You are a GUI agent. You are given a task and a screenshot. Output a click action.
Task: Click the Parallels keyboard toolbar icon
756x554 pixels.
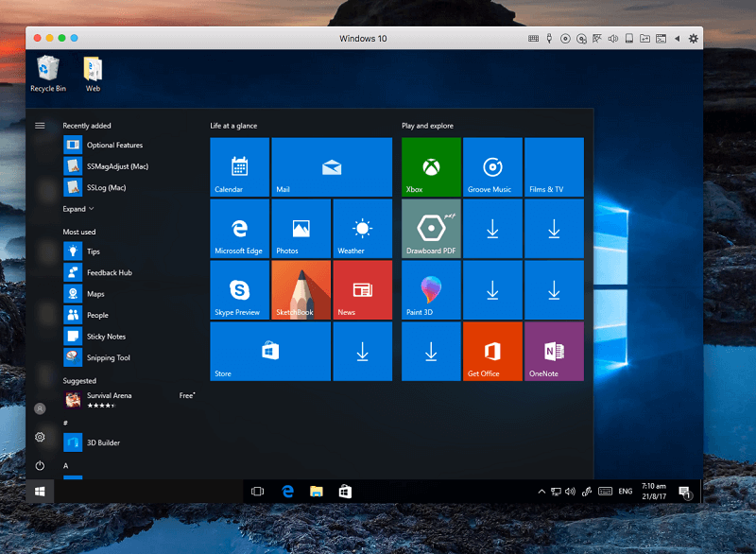click(533, 39)
